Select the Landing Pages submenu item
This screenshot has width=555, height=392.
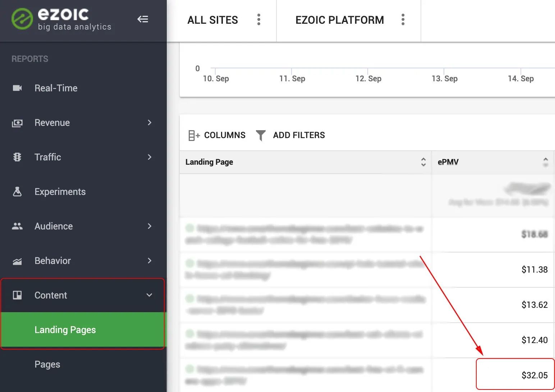(x=83, y=330)
